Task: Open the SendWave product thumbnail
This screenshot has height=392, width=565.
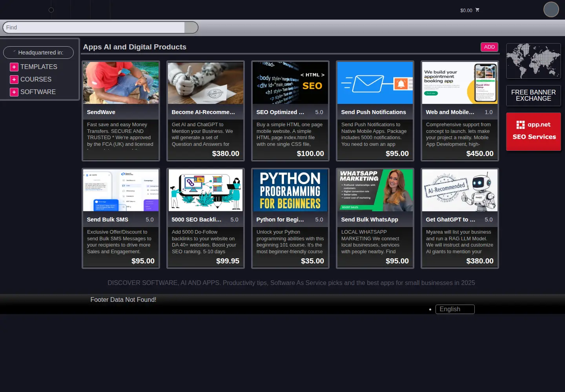Action: tap(121, 83)
